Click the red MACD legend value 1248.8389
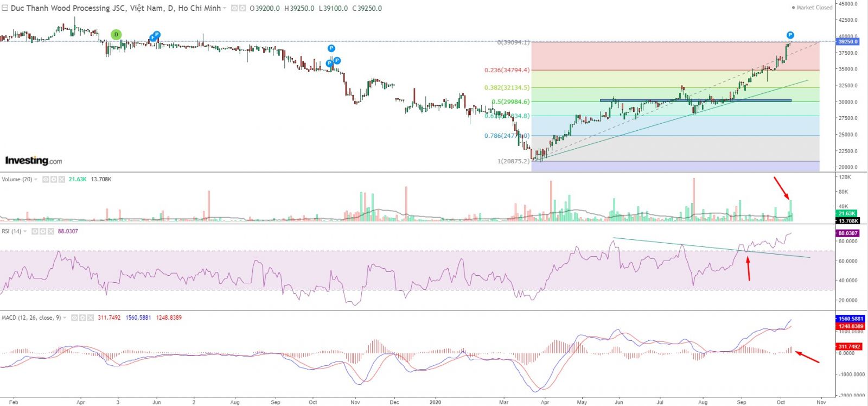Viewport: 868px width, 406px height. coord(169,318)
